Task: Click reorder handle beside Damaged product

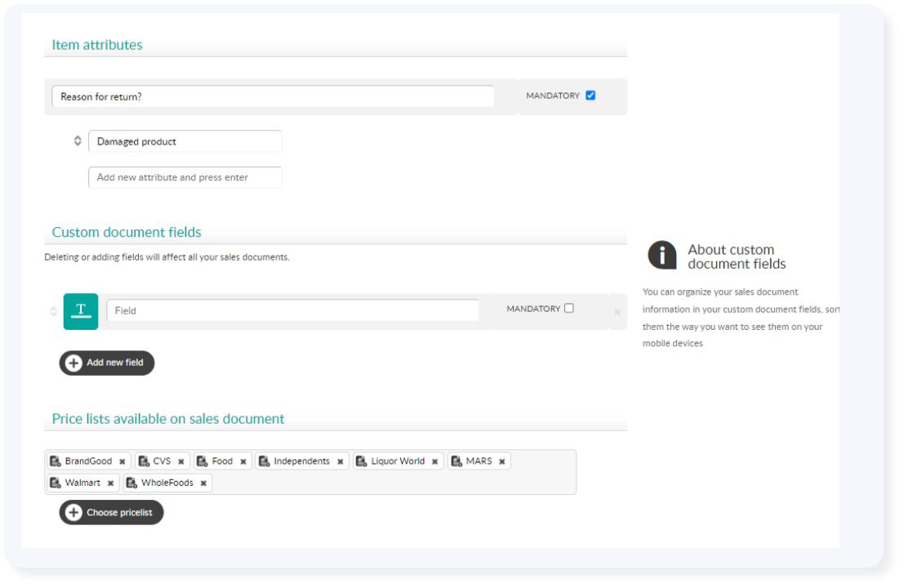Action: click(78, 140)
